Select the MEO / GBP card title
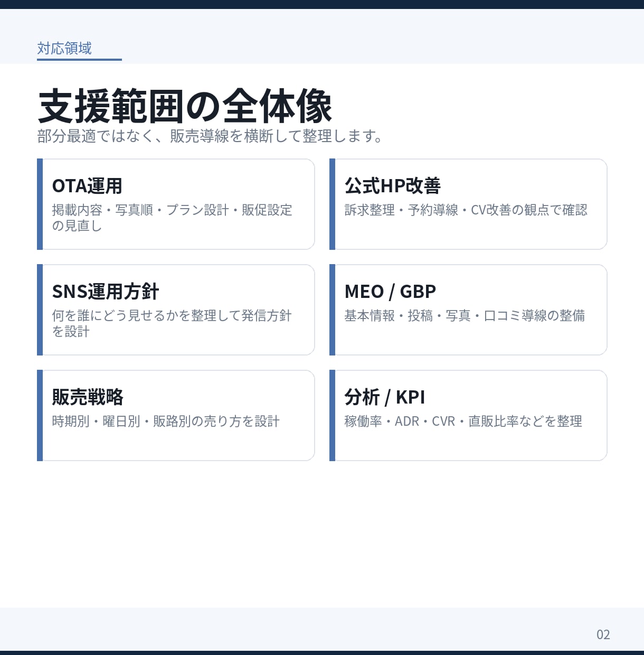The height and width of the screenshot is (655, 644). click(x=390, y=292)
